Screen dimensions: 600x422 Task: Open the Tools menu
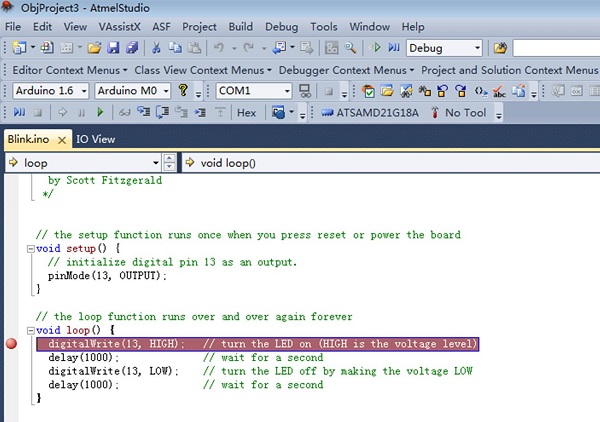point(324,27)
